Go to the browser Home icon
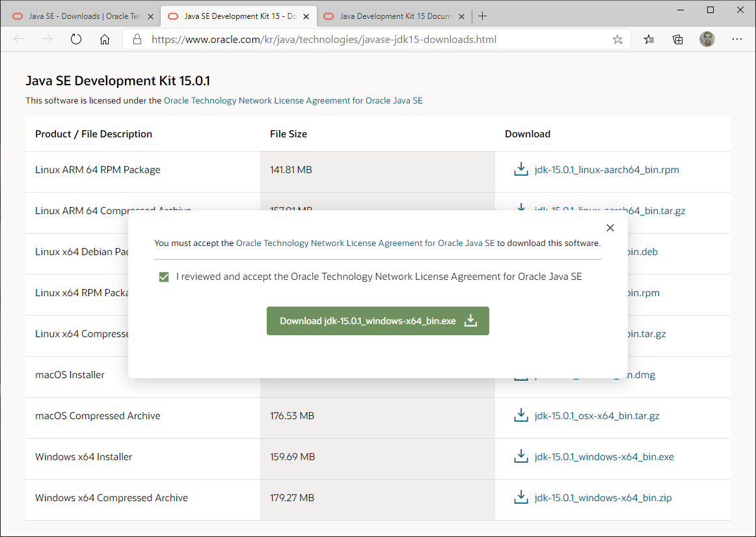This screenshot has height=537, width=756. click(x=105, y=40)
